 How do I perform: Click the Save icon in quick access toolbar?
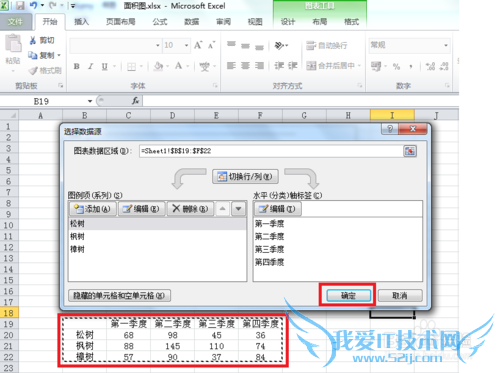pyautogui.click(x=20, y=5)
